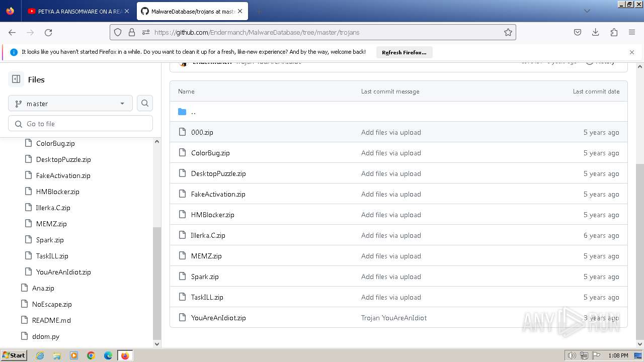Viewport: 644px width, 362px height.
Task: Click the file tree search icon button
Action: click(145, 103)
